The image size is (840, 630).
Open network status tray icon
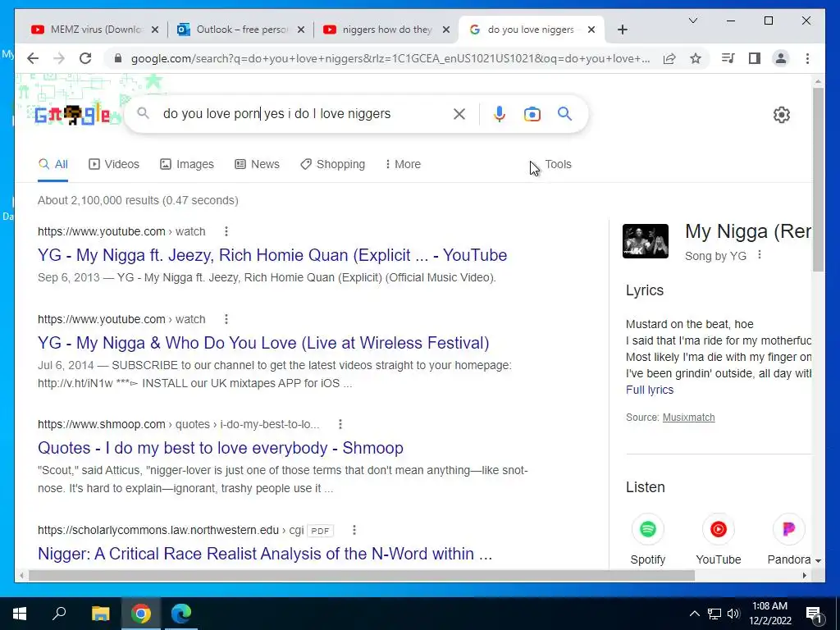(714, 614)
